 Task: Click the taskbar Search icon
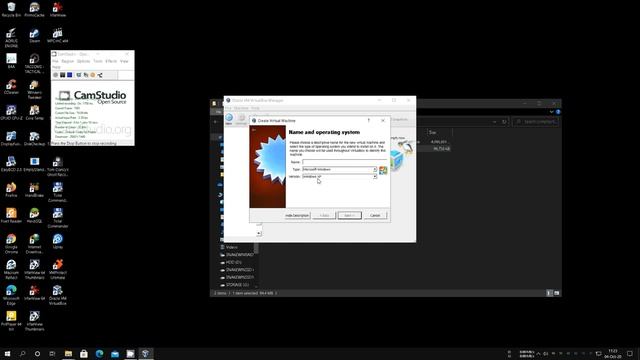coord(22,353)
